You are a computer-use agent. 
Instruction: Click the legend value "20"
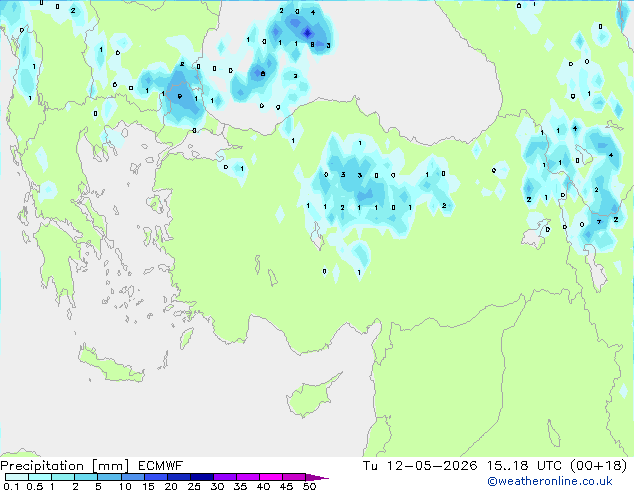[x=171, y=486]
